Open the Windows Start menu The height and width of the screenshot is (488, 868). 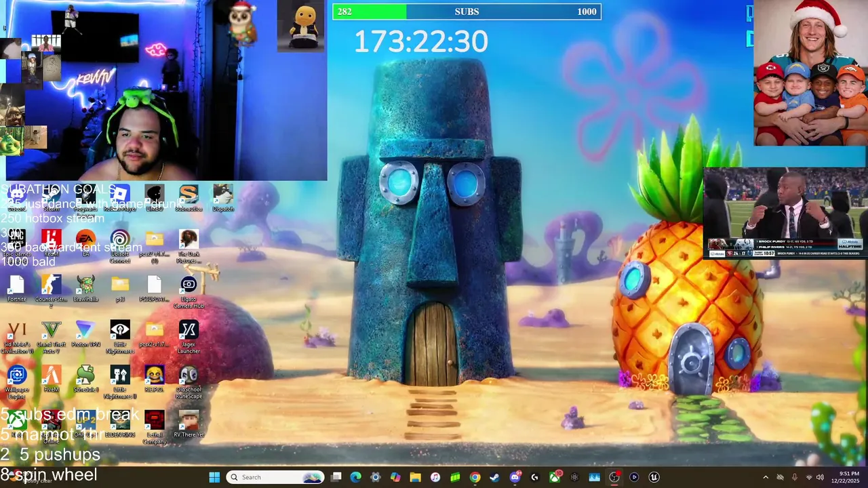coord(214,477)
